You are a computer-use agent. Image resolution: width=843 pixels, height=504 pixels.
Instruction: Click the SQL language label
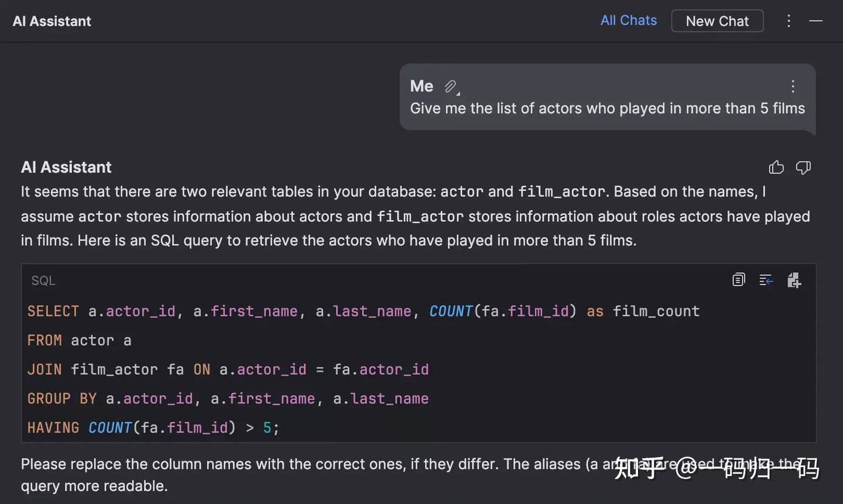click(x=43, y=281)
